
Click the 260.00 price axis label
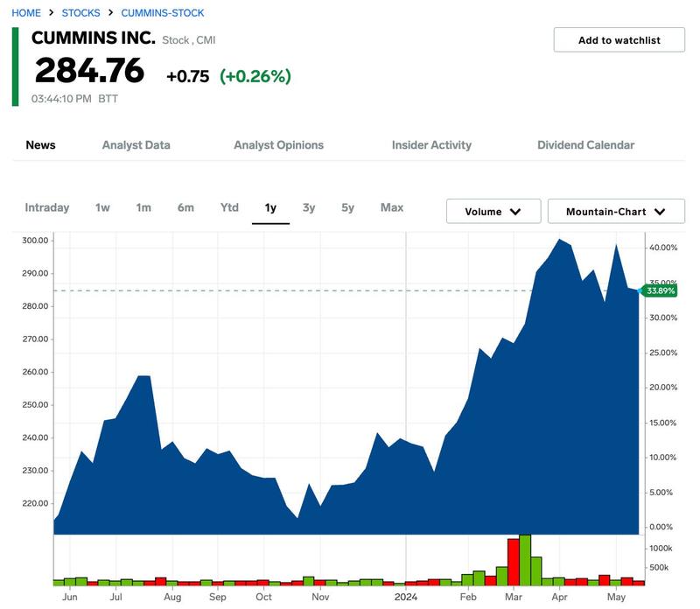pos(35,372)
